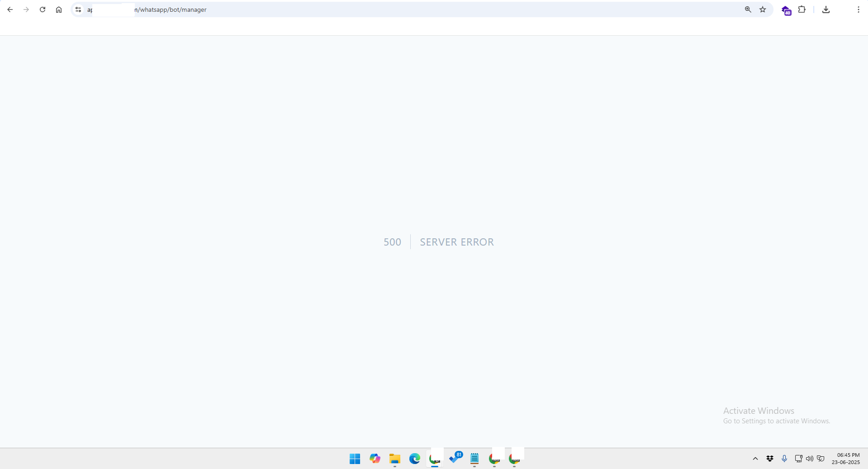
Task: Launch Microsoft Edge from the taskbar
Action: click(414, 459)
